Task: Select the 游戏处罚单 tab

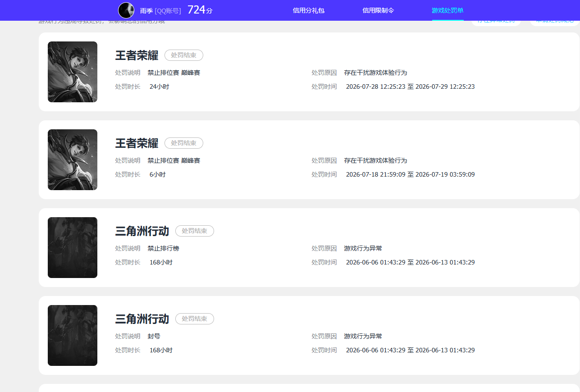Action: pyautogui.click(x=448, y=10)
